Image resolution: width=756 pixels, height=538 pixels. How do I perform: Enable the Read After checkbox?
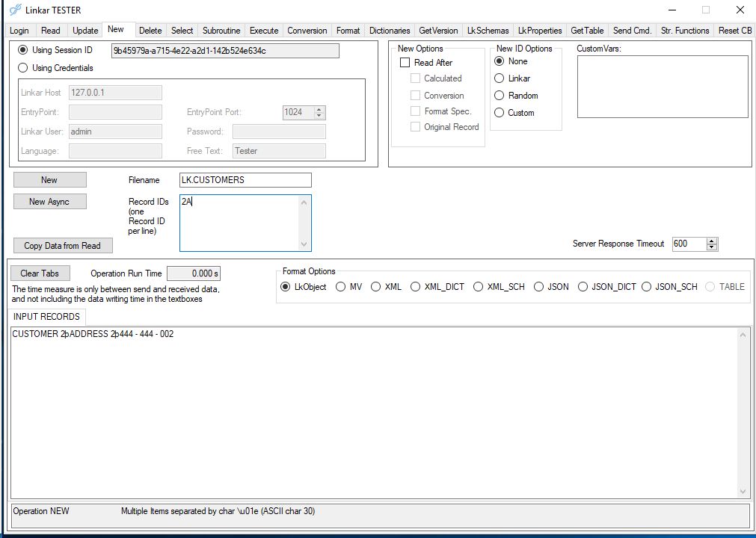pyautogui.click(x=426, y=63)
